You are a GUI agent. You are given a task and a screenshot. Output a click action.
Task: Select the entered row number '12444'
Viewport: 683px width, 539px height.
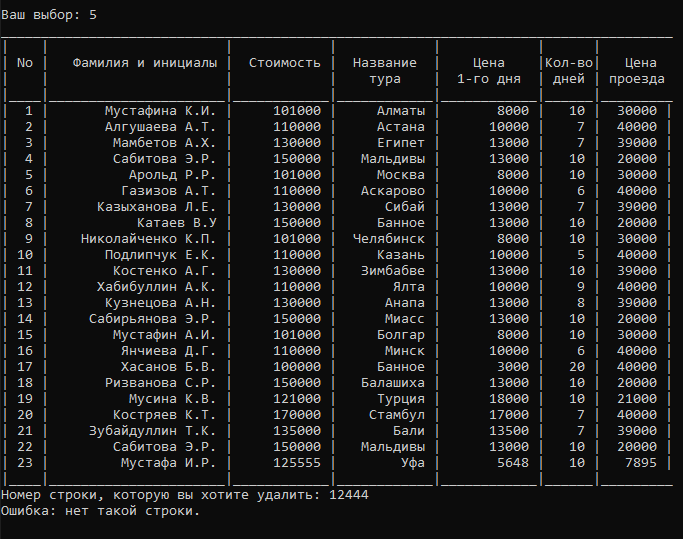click(x=349, y=495)
